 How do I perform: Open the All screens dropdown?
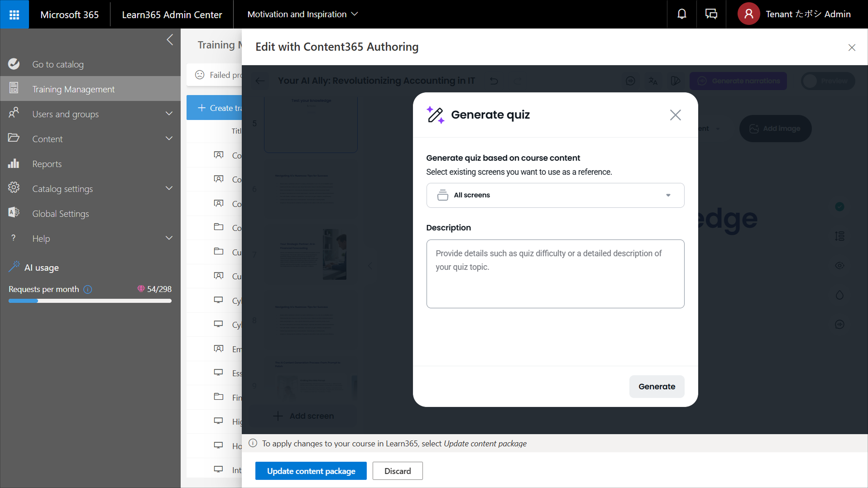coord(555,195)
